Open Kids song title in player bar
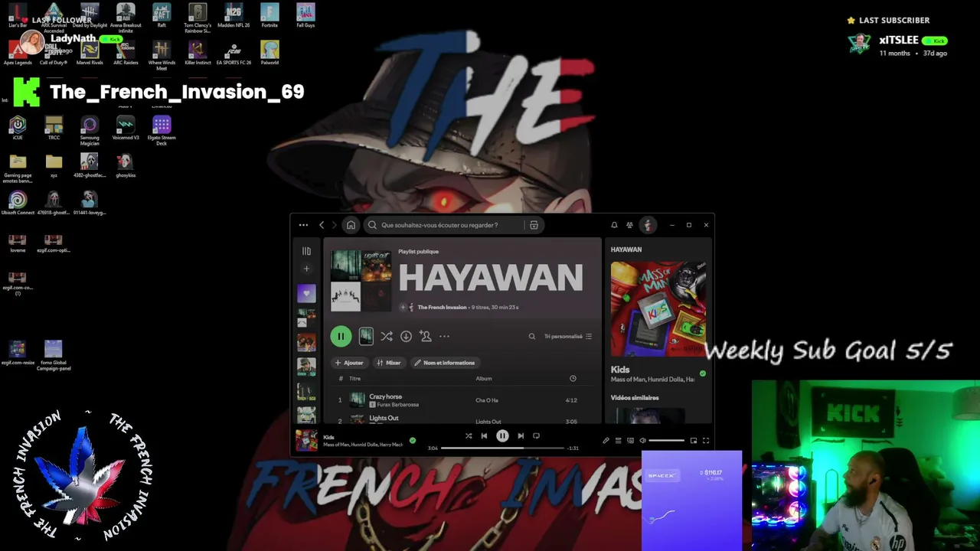The image size is (980, 551). point(328,437)
